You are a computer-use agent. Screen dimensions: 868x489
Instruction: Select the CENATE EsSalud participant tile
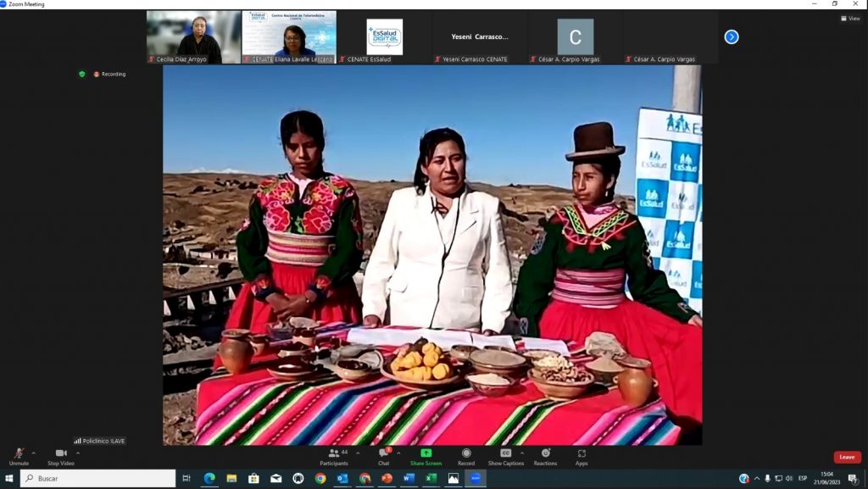[x=384, y=37]
